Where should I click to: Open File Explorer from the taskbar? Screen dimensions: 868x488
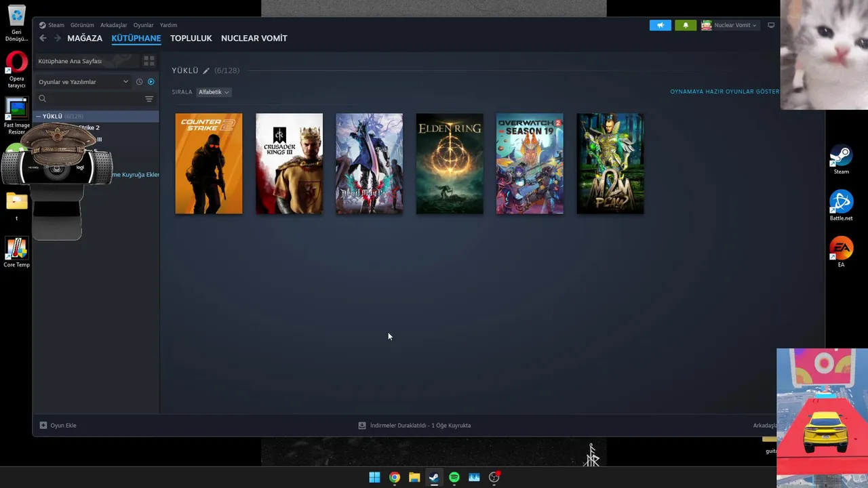[414, 477]
